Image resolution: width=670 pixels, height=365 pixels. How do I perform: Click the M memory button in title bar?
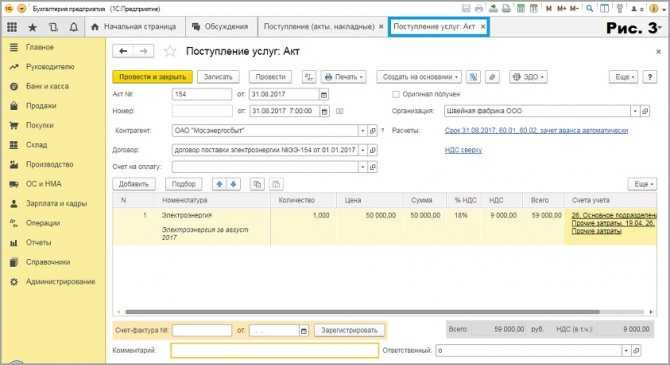tap(549, 9)
